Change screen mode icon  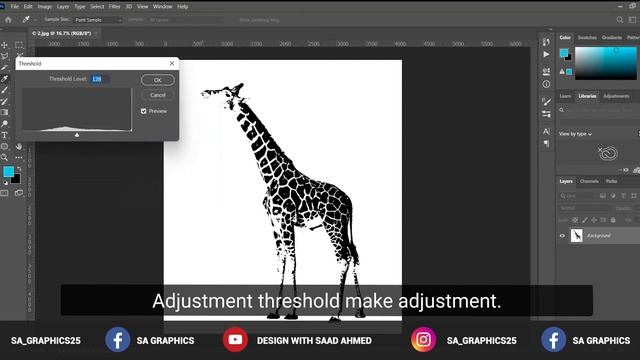19,193
